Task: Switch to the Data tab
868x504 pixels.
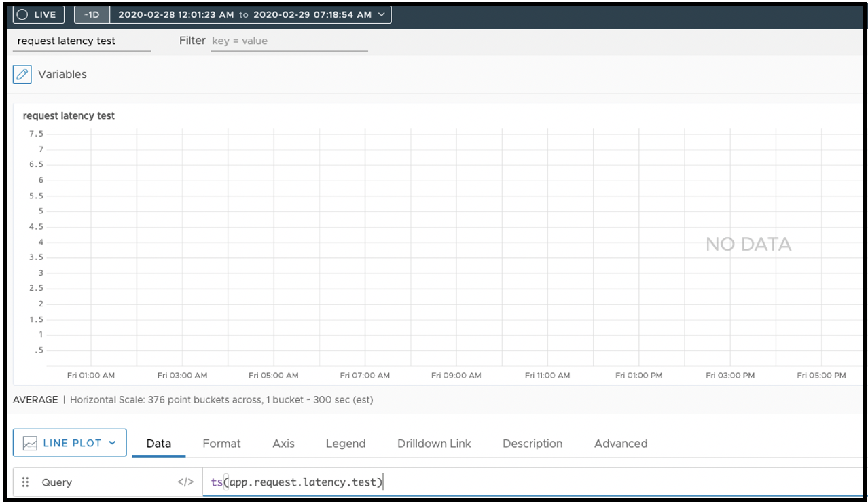Action: (159, 444)
